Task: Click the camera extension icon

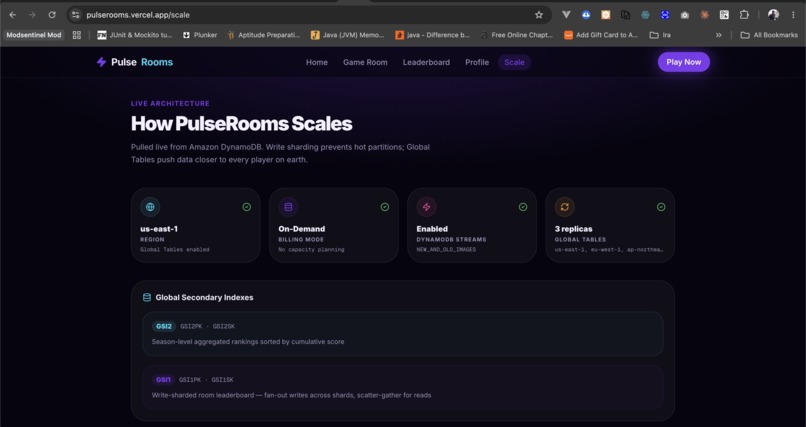Action: (685, 15)
